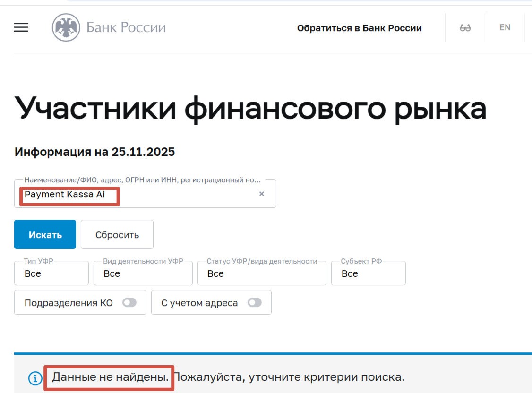This screenshot has height=393, width=532.
Task: Open the Обратиться в Банк России link
Action: (x=359, y=28)
